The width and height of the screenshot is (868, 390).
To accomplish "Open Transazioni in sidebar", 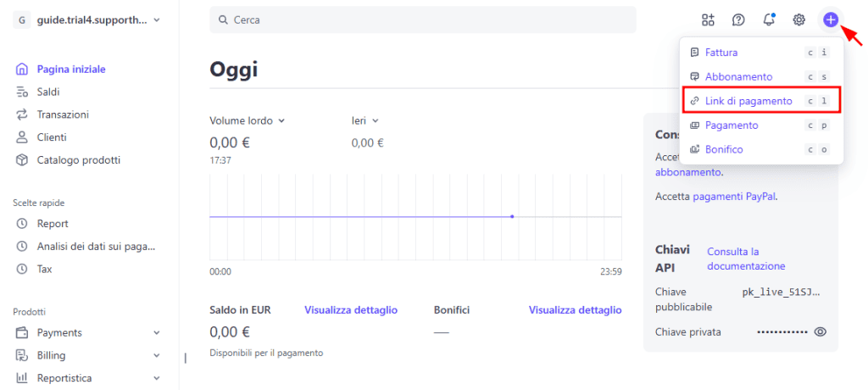I will click(x=63, y=114).
